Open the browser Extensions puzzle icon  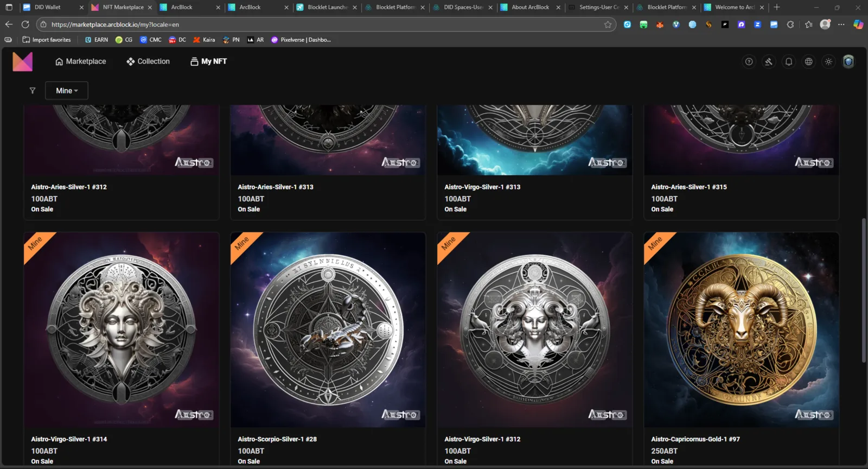pos(790,24)
